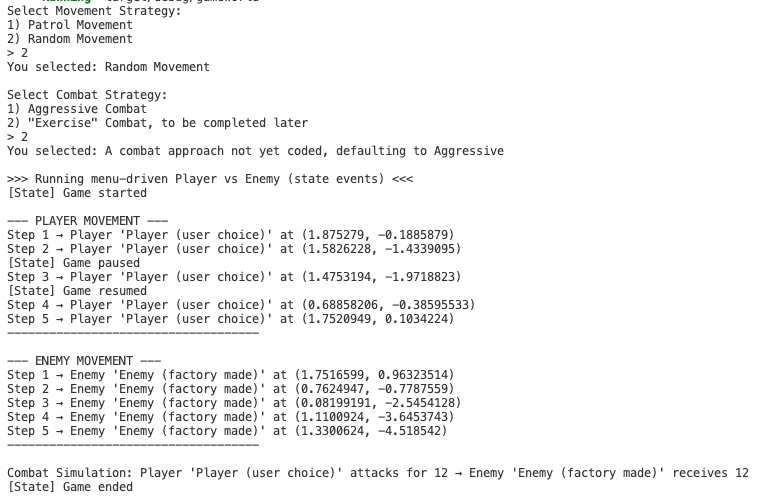The height and width of the screenshot is (496, 774).
Task: Click the "Exercise" Combat option line
Action: tap(157, 123)
